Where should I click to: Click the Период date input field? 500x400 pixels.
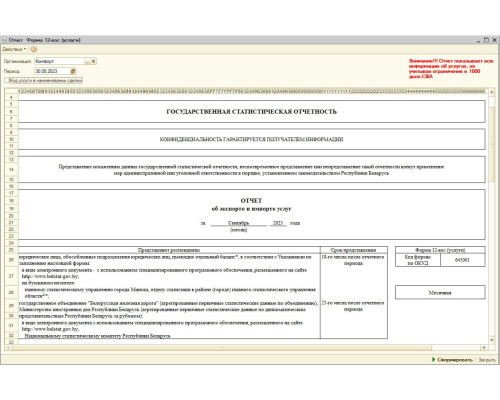coord(52,71)
